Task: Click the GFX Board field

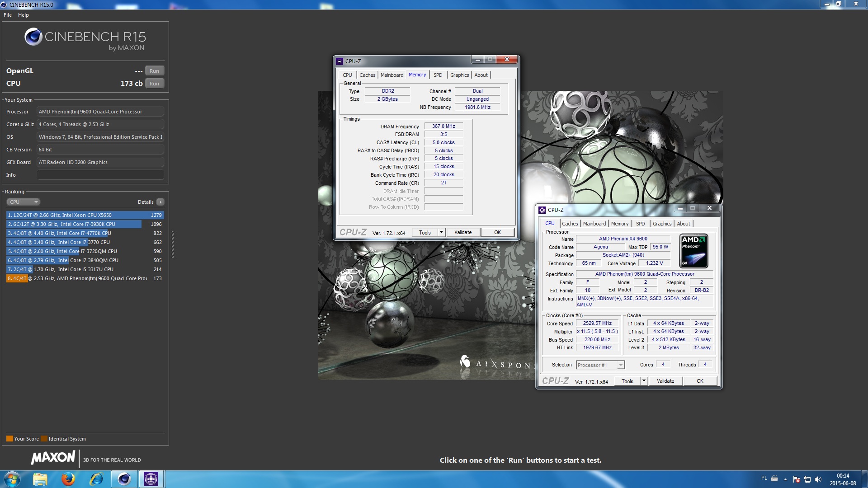Action: [x=100, y=162]
